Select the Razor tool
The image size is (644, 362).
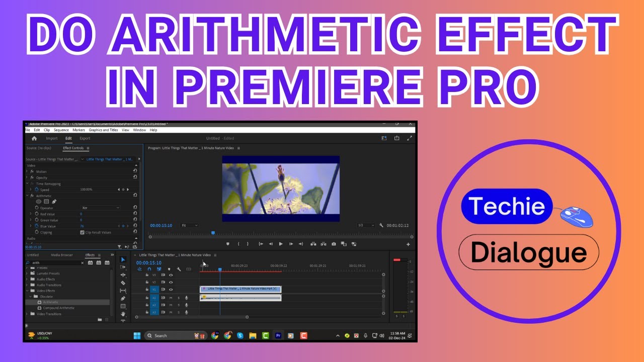click(x=123, y=283)
